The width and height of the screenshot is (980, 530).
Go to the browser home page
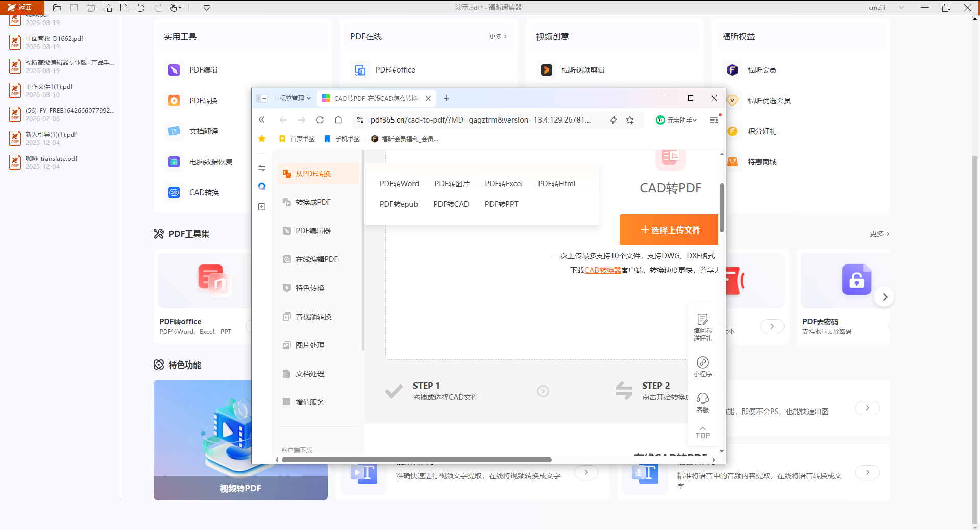click(338, 120)
